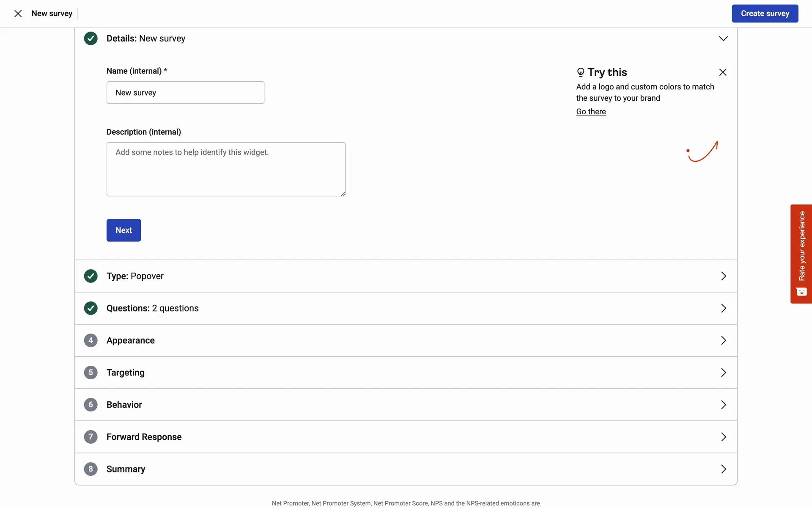Screen dimensions: 812x508
Task: Click the green checkmark beside Questions
Action: [x=91, y=308]
